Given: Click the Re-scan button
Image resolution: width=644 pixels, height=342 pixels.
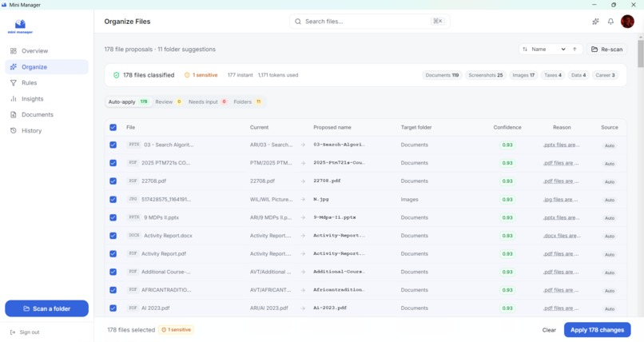Looking at the screenshot, I should [x=606, y=50].
